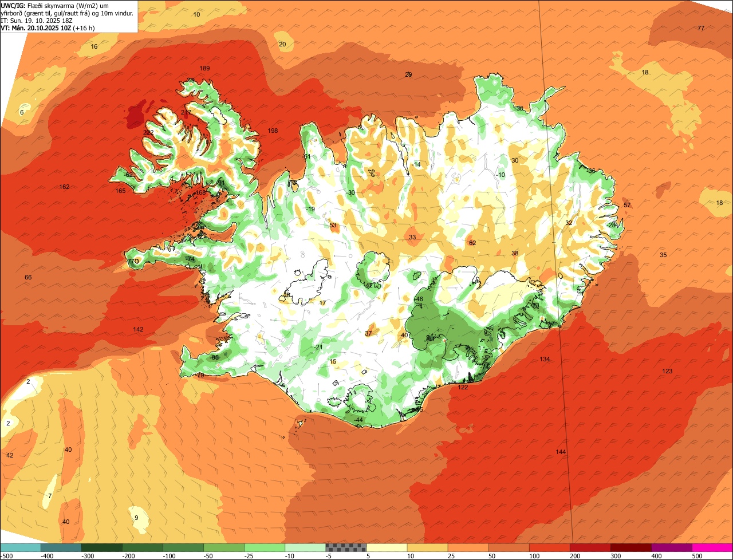Click the map value 17 near Langjökull
The image size is (733, 560).
(x=323, y=303)
